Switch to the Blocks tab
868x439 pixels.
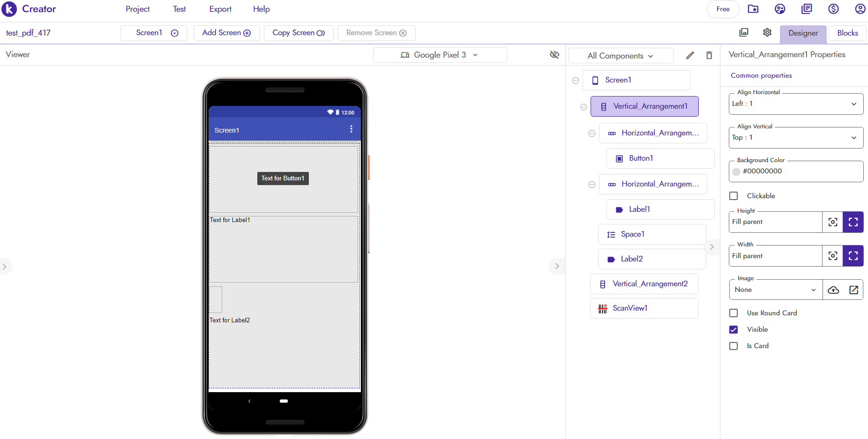[x=847, y=33]
